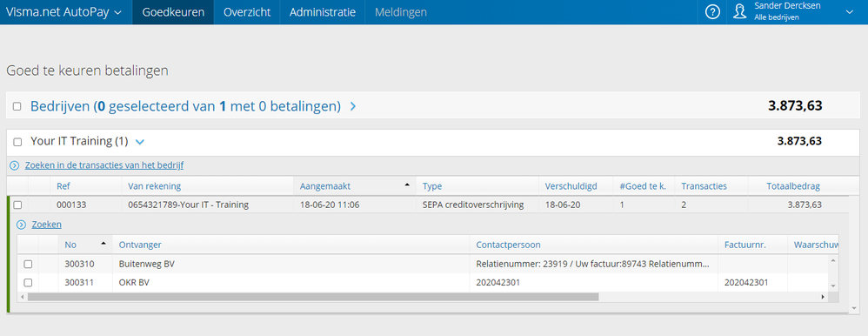Screen dimensions: 868x336
Task: Click the Bedrijven geselecteerd heading link
Action: point(185,106)
